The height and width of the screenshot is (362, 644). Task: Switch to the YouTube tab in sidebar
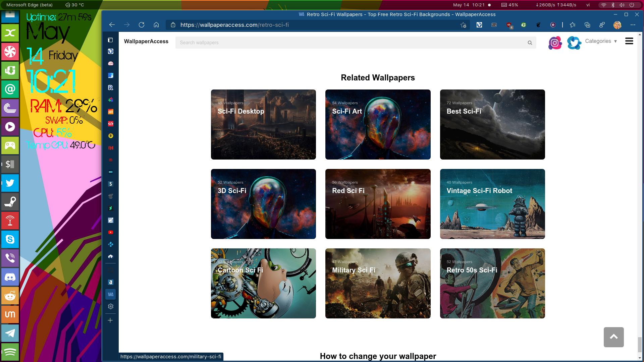(x=110, y=232)
